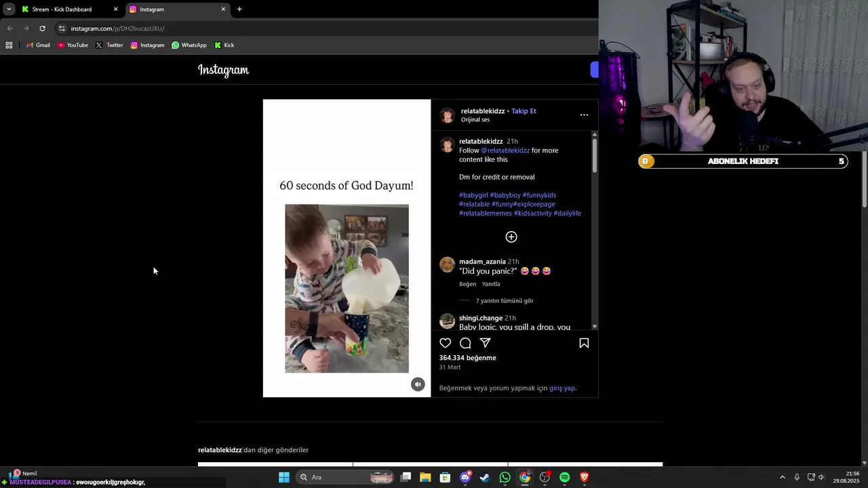Open the three-dot post options menu

[x=584, y=115]
